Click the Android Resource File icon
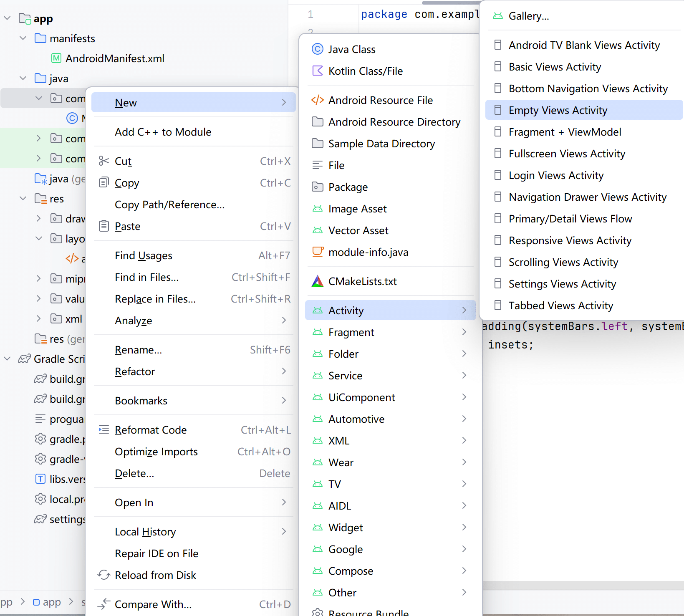This screenshot has height=616, width=684. [317, 100]
